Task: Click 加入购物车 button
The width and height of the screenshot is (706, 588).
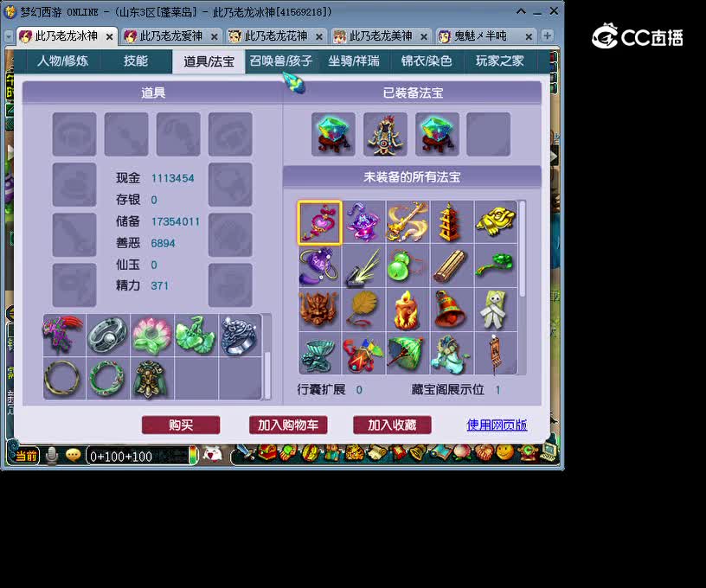Action: pos(288,425)
